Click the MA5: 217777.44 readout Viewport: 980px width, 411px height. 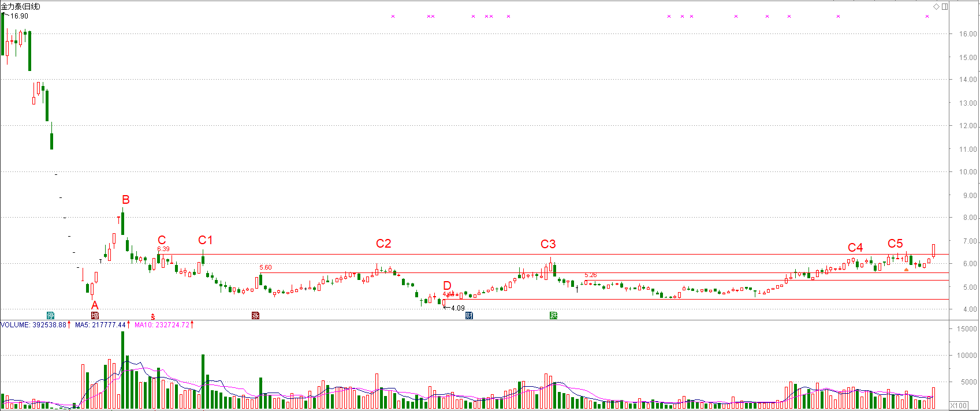tap(100, 325)
